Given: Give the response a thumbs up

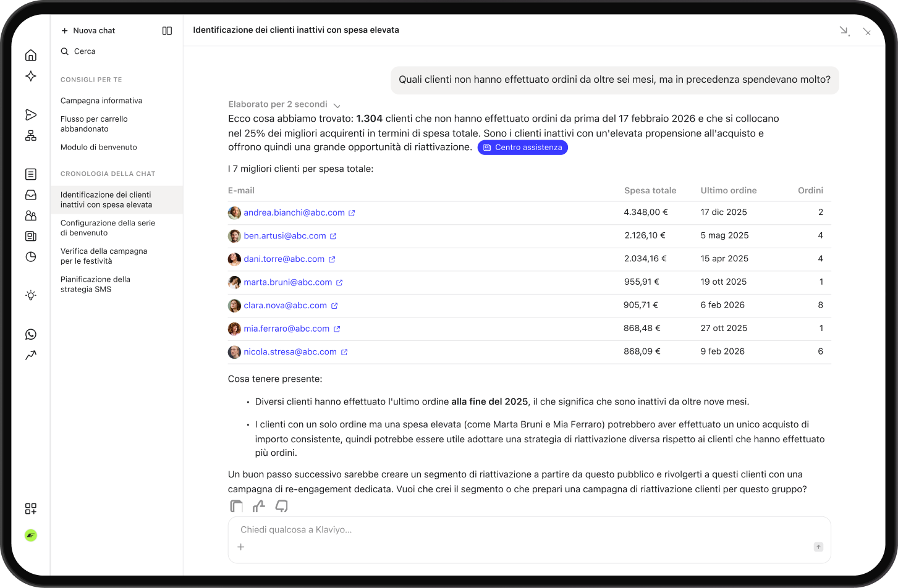Looking at the screenshot, I should 259,506.
